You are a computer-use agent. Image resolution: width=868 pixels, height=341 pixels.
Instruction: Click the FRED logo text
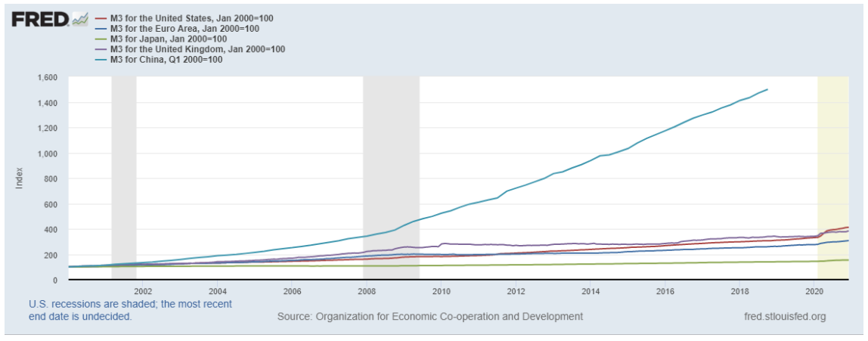tap(39, 19)
